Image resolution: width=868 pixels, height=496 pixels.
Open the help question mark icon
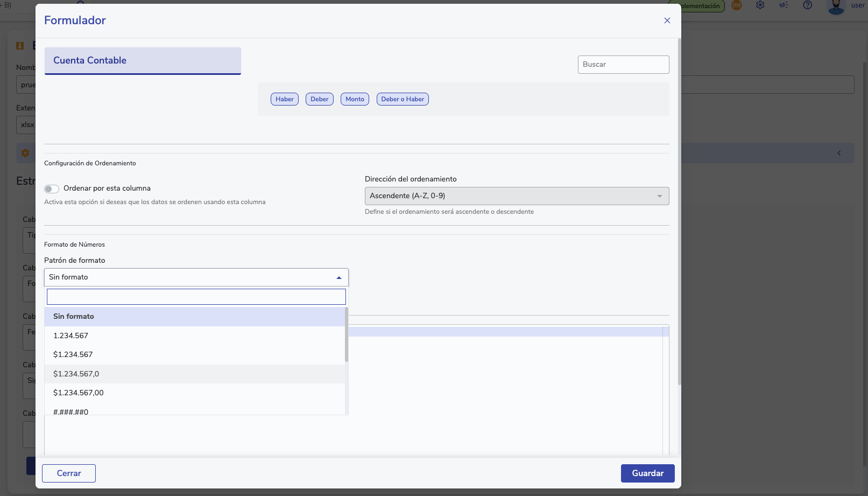pyautogui.click(x=807, y=5)
